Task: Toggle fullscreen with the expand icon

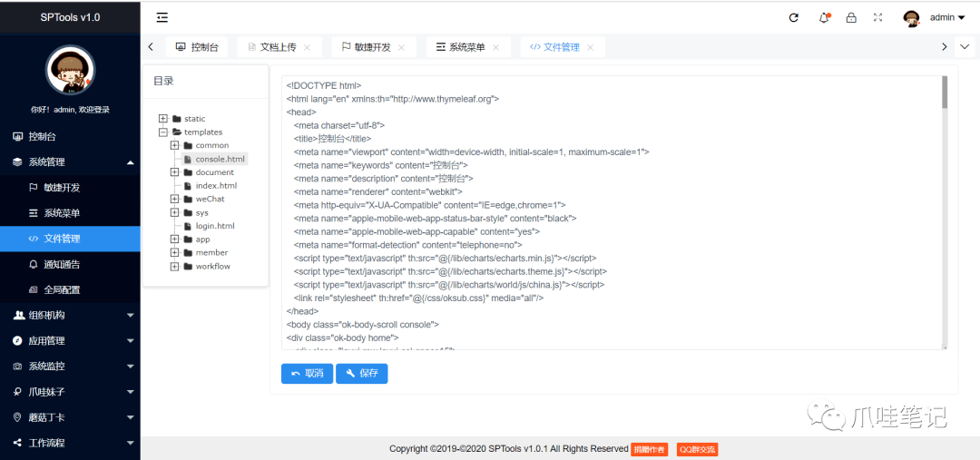Action: point(878,17)
